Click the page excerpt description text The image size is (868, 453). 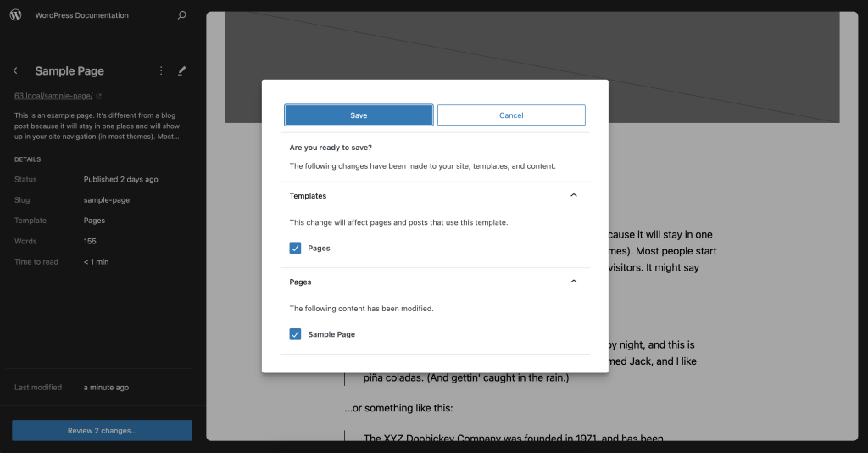pyautogui.click(x=97, y=126)
